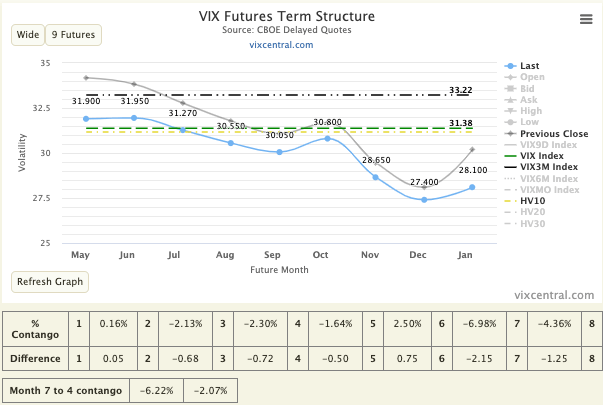The image size is (603, 405).
Task: Show the Open series in legend
Action: click(x=533, y=76)
